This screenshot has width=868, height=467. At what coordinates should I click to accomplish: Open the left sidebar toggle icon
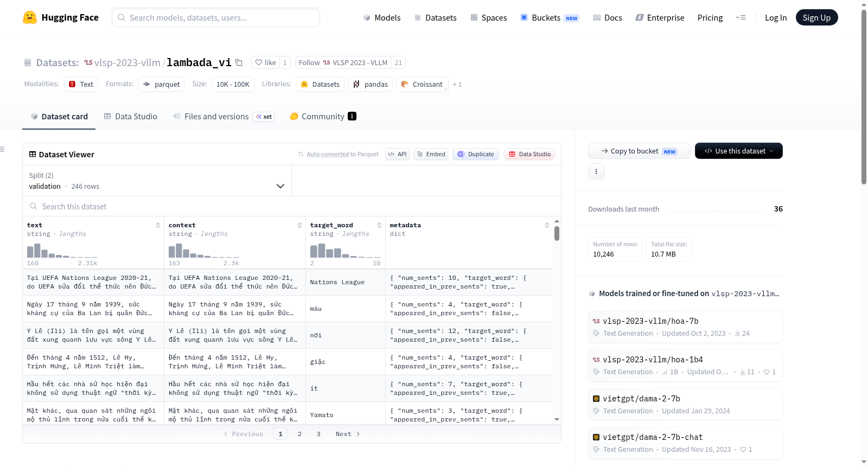click(x=2, y=149)
